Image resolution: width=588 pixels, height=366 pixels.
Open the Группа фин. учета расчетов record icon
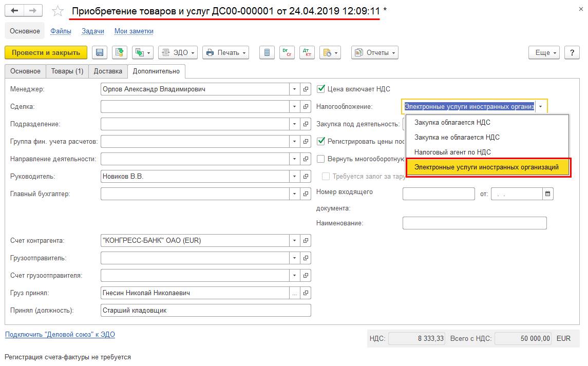(306, 141)
